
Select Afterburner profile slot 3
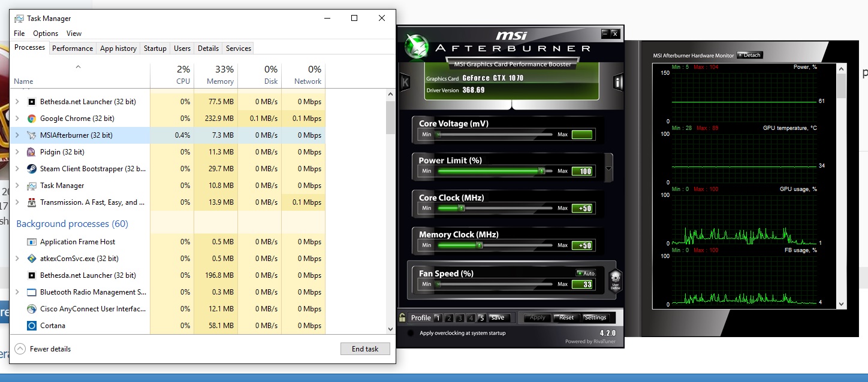[x=459, y=318]
